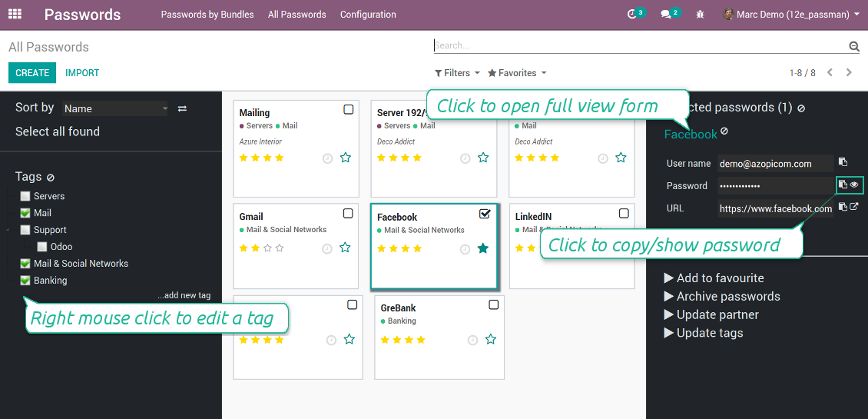Reverse sort order with swap arrows icon
This screenshot has height=419, width=868.
click(182, 108)
